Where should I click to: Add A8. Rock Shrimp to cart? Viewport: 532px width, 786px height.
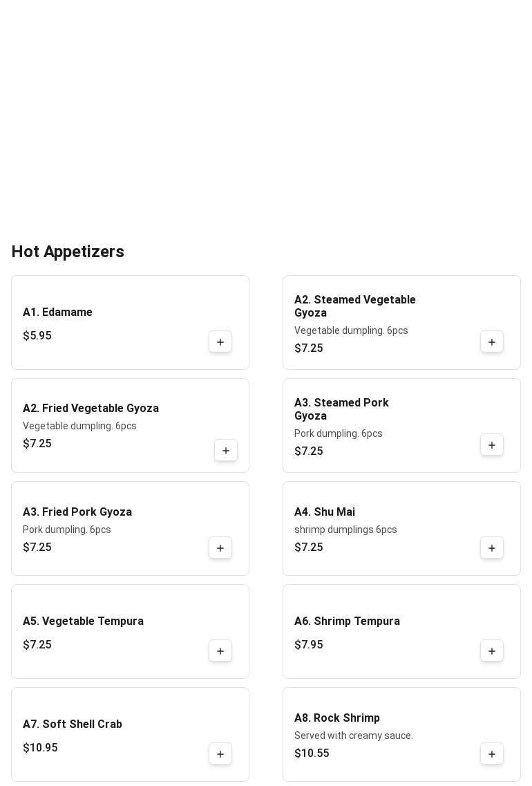click(x=492, y=754)
